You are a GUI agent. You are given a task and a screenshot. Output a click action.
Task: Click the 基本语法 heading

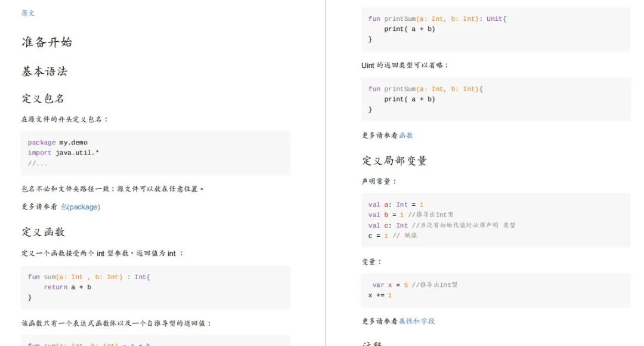pyautogui.click(x=44, y=72)
